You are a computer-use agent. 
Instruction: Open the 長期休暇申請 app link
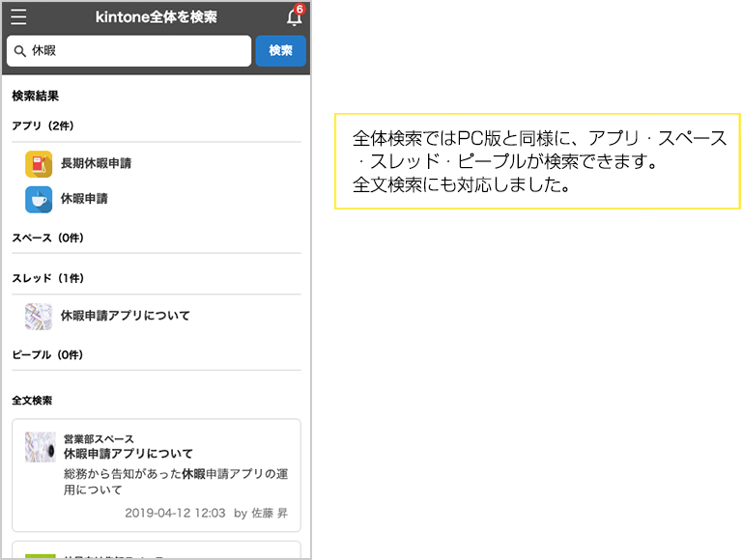click(x=96, y=164)
